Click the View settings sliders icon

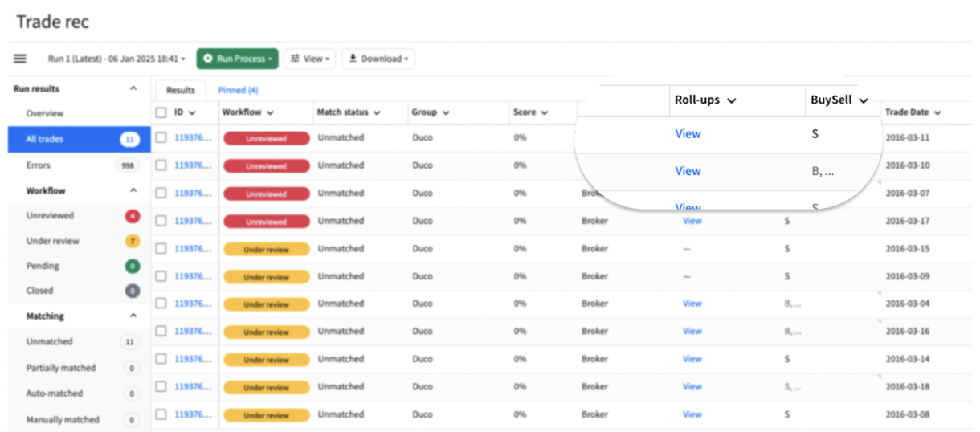pyautogui.click(x=295, y=59)
